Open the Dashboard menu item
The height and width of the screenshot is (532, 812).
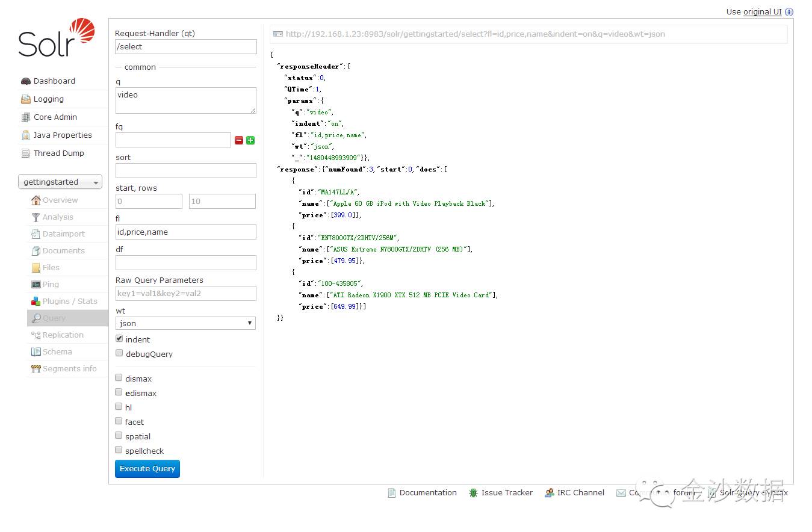63,81
